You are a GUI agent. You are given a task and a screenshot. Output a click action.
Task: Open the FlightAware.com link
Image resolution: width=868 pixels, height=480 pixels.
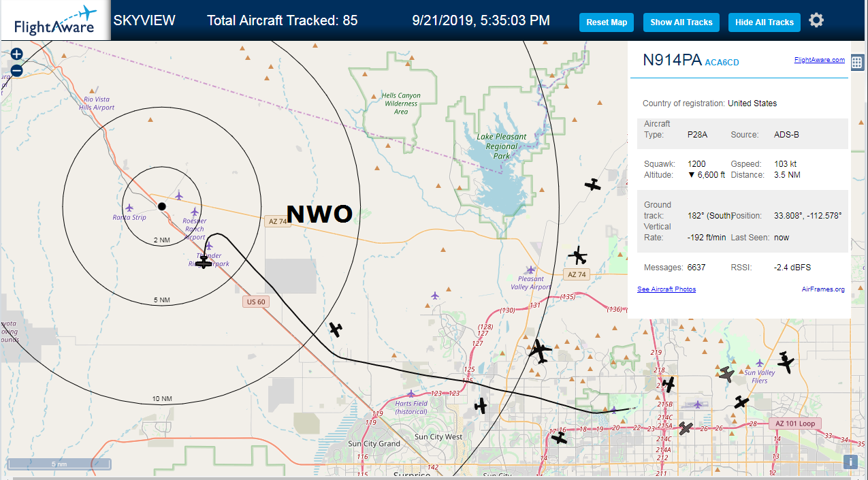point(819,60)
